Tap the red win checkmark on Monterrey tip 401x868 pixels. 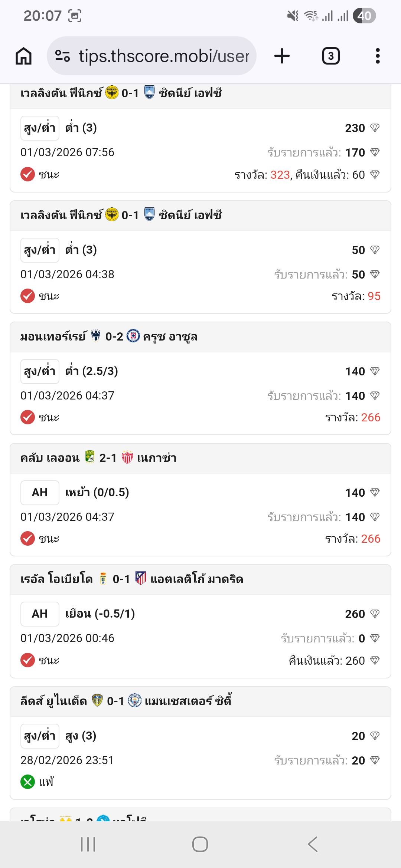click(x=27, y=417)
